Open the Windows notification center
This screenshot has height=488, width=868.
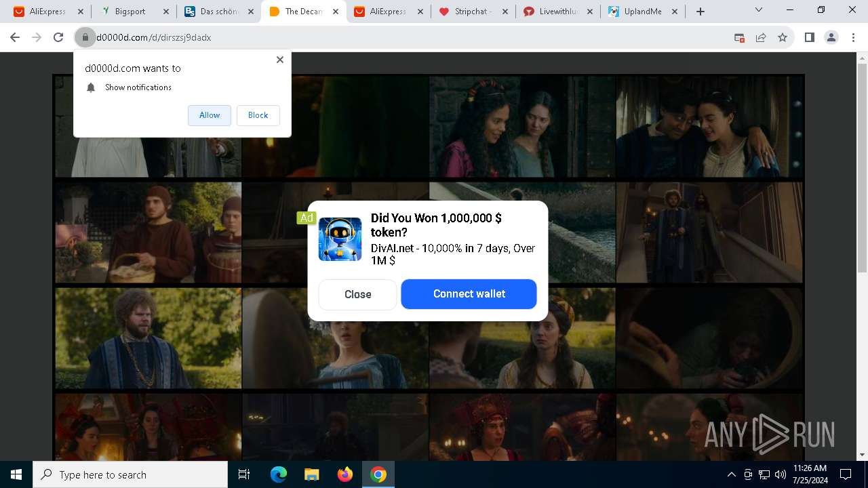point(846,474)
